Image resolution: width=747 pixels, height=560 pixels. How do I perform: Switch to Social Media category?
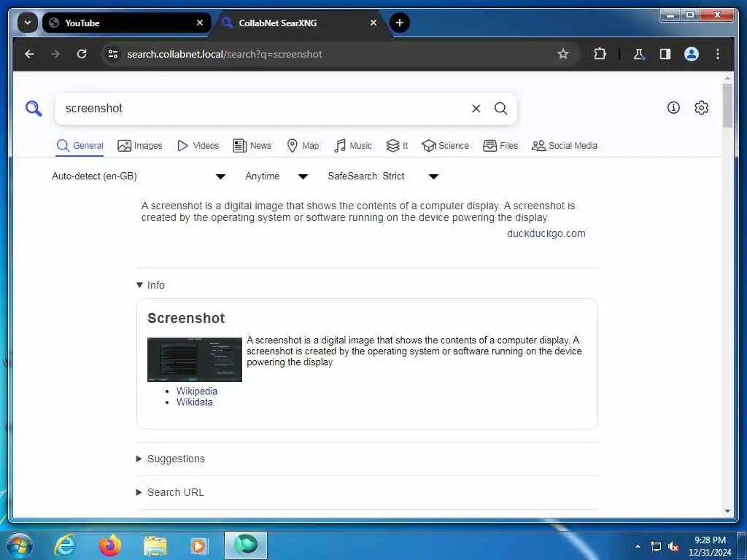point(565,146)
